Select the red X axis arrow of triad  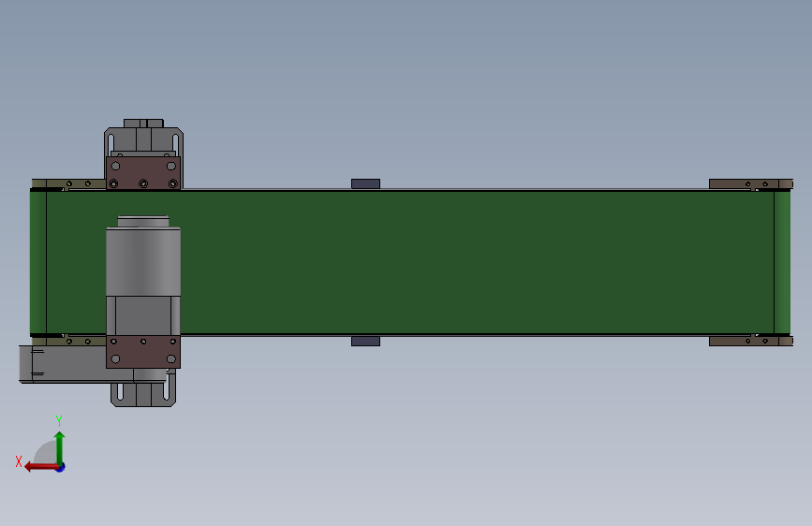tap(40, 467)
